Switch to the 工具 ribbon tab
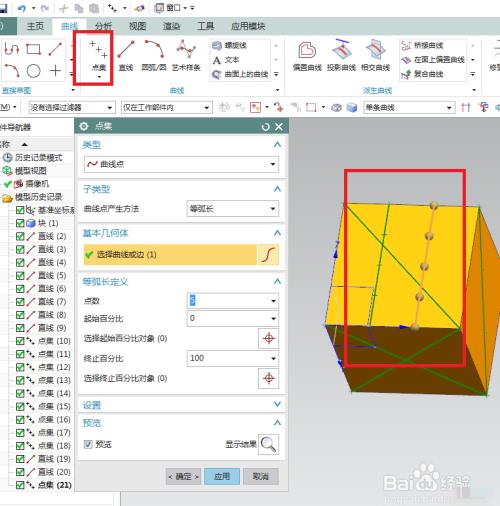Viewport: 500px width, 506px height. [205, 26]
